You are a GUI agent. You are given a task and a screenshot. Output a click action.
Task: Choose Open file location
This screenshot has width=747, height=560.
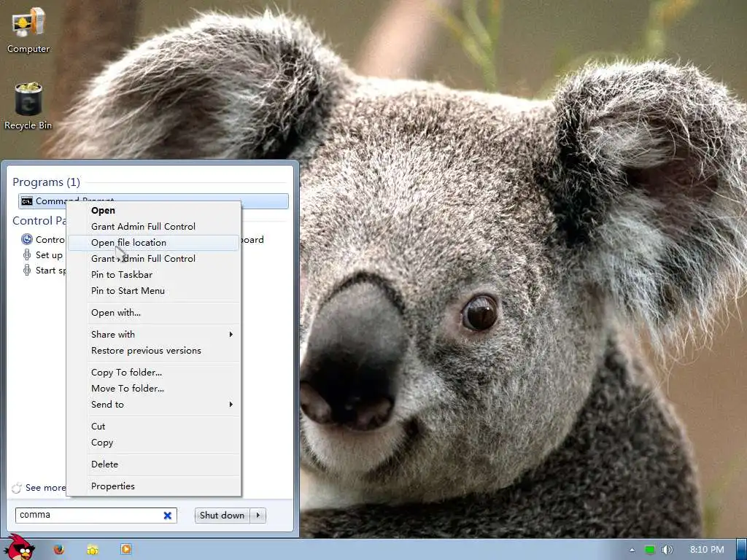153,243
